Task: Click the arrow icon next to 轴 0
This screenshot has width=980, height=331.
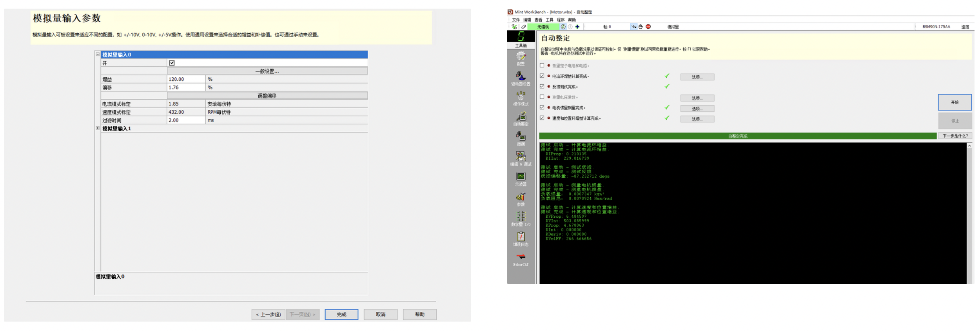Action: click(x=633, y=27)
